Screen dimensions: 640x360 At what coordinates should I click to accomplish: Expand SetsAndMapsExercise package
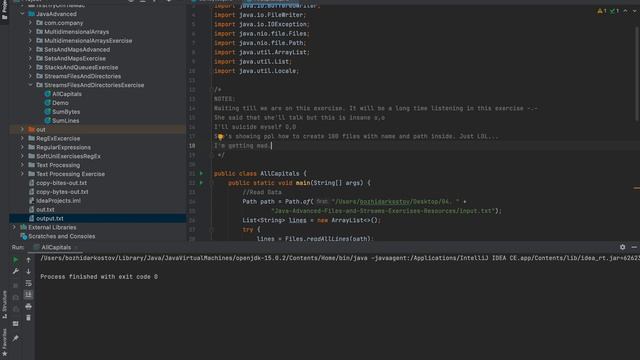31,58
